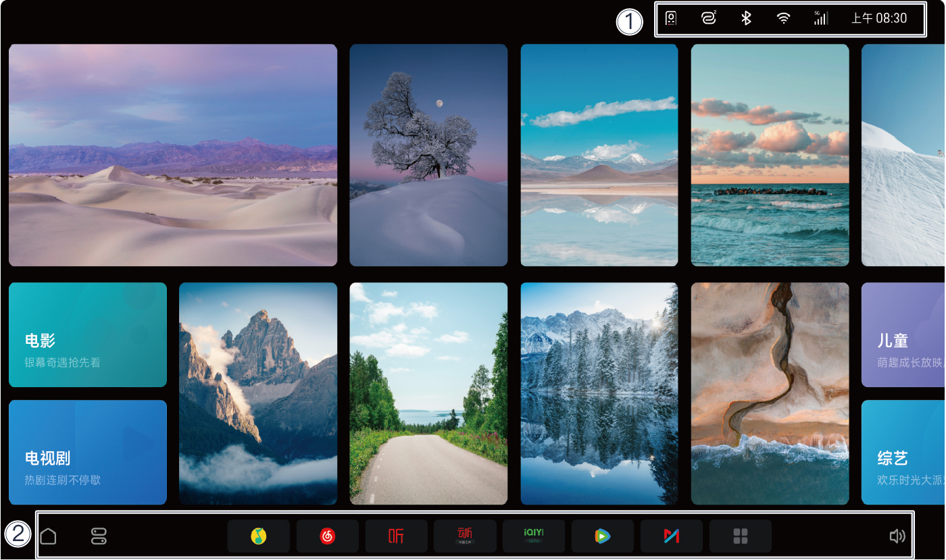The image size is (946, 560).
Task: Open the 综艺 variety shows category
Action: [x=903, y=452]
